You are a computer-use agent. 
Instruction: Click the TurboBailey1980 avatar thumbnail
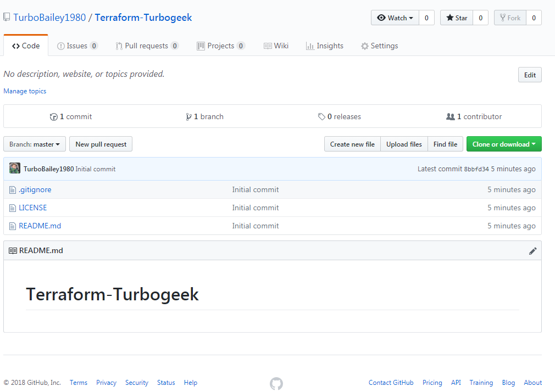pos(14,168)
